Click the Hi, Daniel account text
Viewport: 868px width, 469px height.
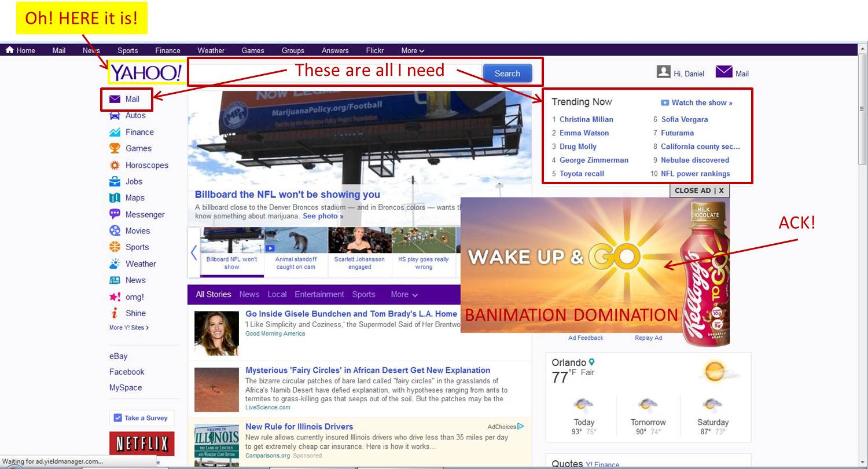point(689,74)
